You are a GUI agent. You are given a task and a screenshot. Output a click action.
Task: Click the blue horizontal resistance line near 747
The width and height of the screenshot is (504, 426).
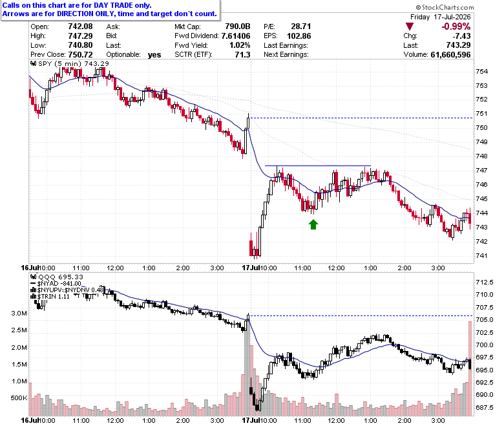(317, 166)
